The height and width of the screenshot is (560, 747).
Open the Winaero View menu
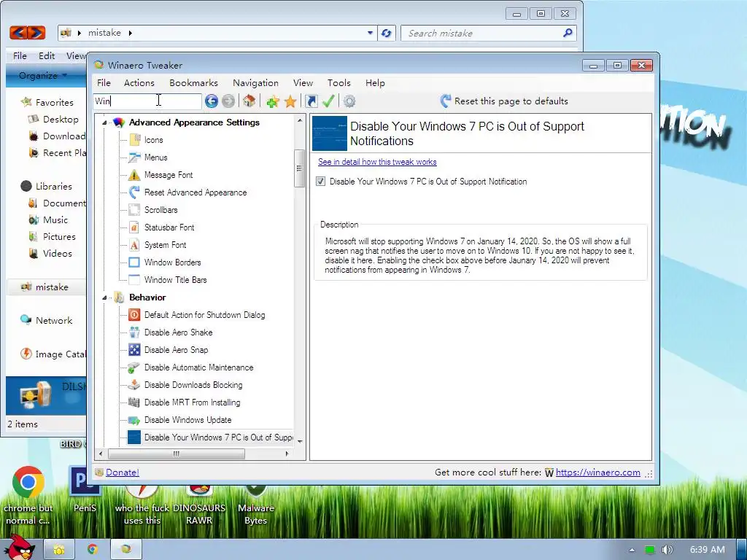tap(303, 83)
